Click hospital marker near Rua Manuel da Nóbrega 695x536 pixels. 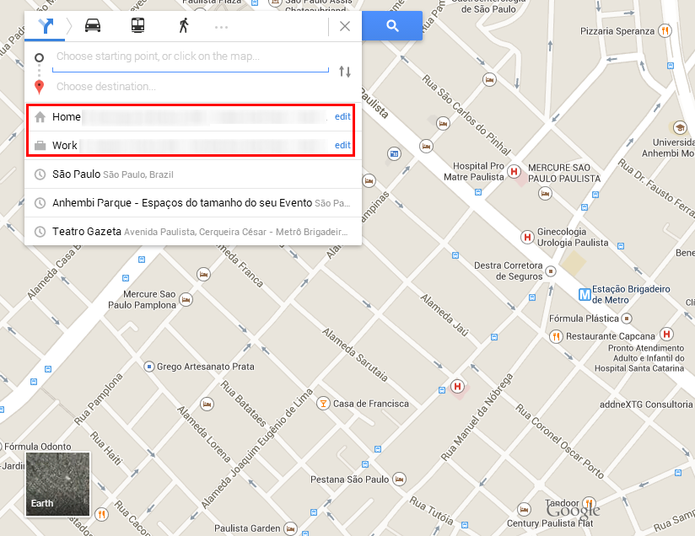[x=457, y=386]
